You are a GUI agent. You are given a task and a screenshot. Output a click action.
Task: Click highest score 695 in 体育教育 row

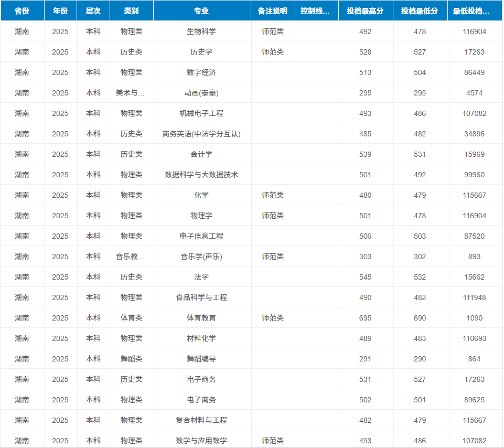click(366, 318)
